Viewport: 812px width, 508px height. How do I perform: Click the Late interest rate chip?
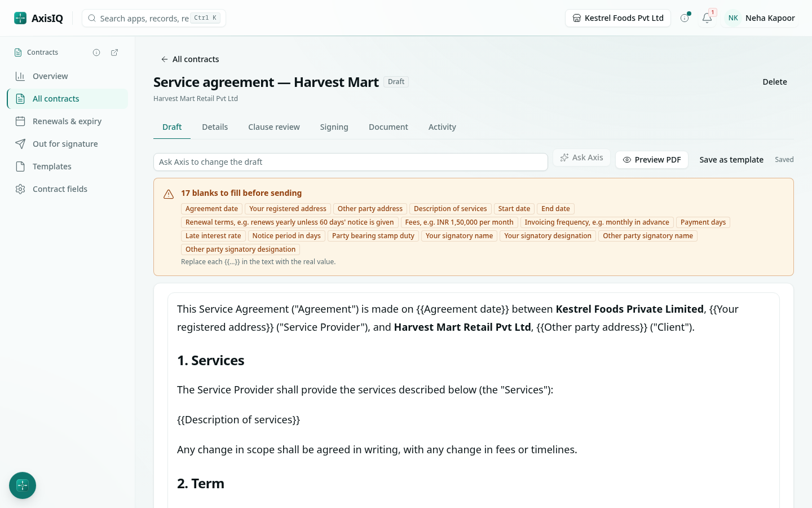(213, 236)
